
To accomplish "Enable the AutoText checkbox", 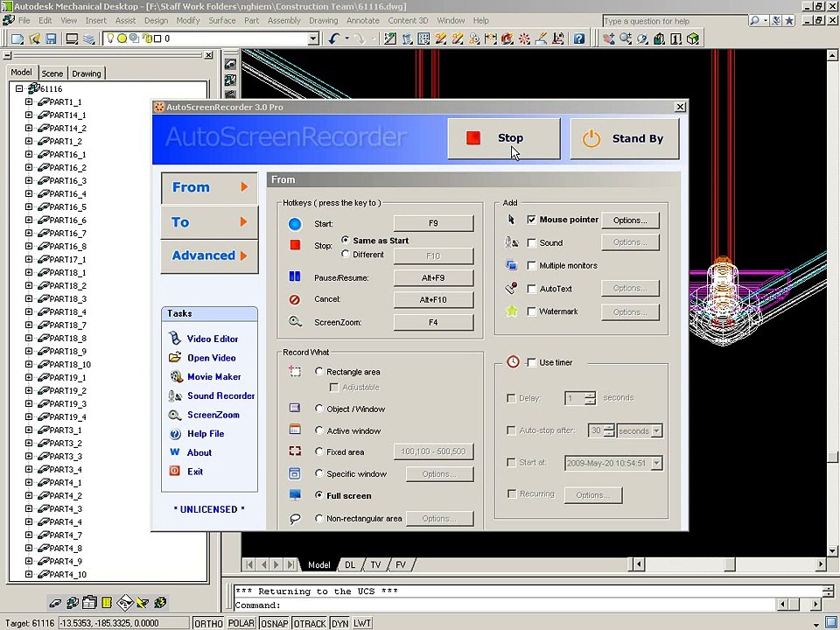I will click(x=531, y=289).
